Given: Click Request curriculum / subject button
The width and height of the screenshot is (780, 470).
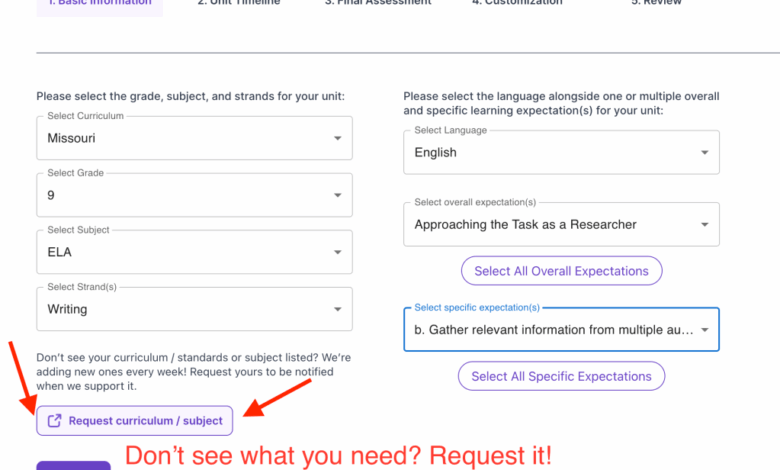Looking at the screenshot, I should pyautogui.click(x=134, y=421).
